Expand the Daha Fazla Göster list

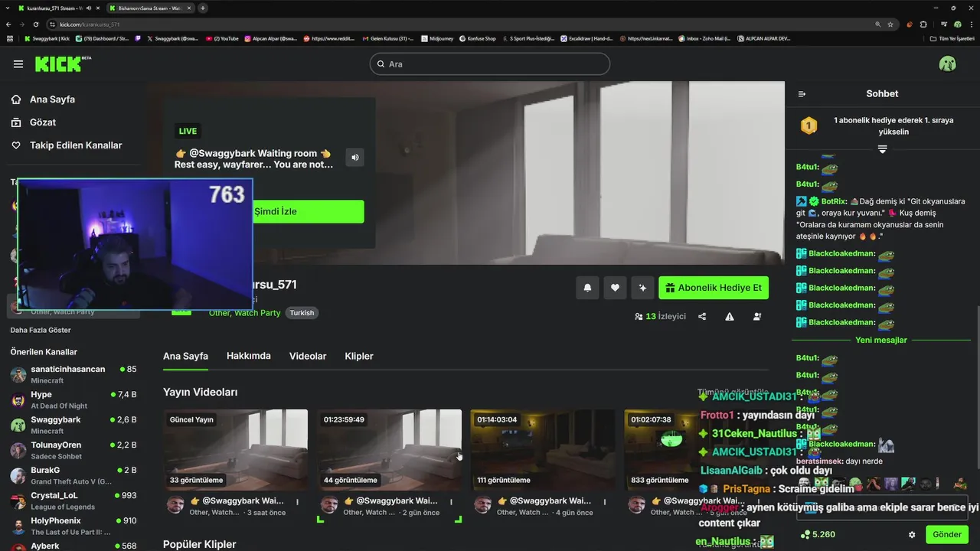coord(41,330)
